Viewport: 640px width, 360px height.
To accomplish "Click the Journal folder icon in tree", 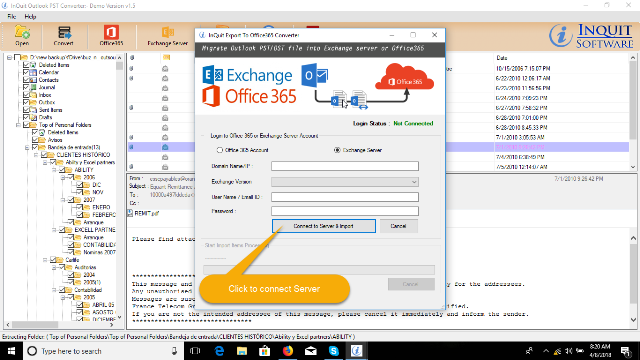I will click(33, 87).
